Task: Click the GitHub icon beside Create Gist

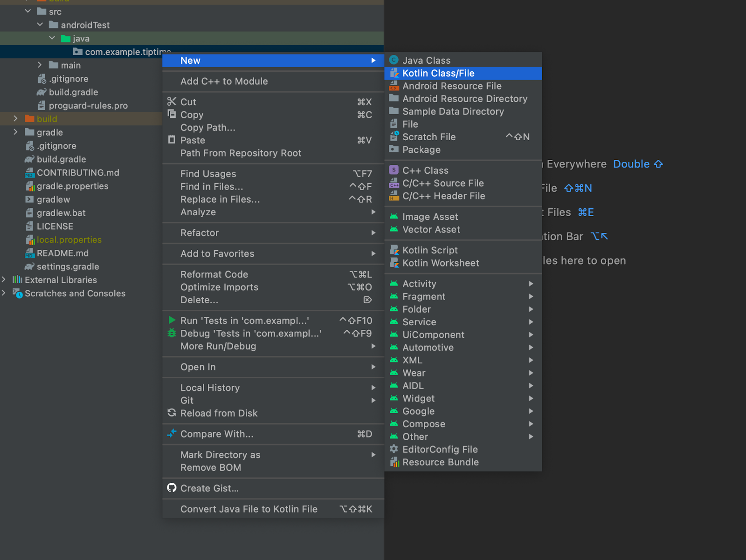Action: [172, 488]
